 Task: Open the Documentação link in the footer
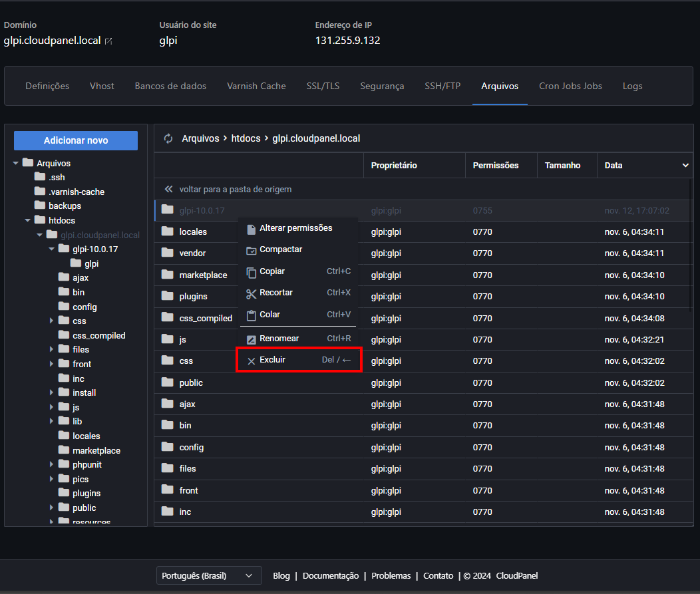331,576
